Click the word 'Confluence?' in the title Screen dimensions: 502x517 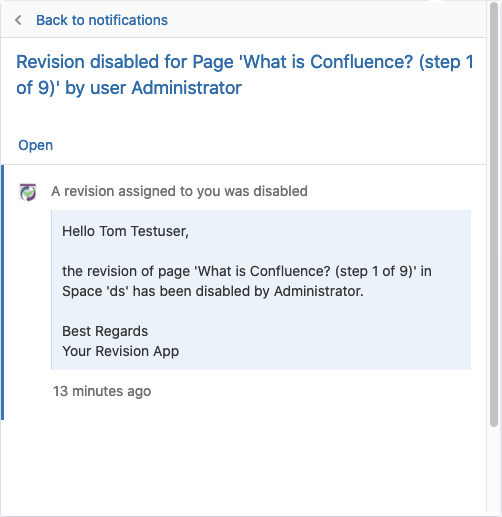pos(362,62)
